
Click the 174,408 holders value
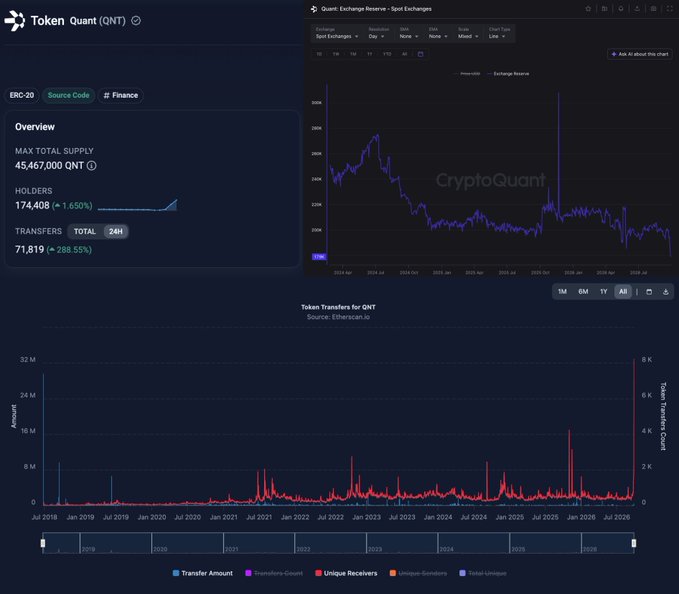(32, 206)
